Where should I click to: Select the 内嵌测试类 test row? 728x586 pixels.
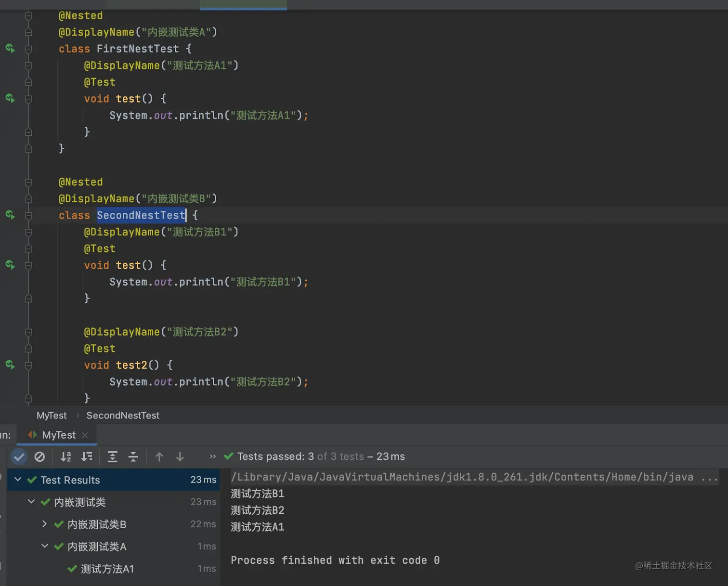coord(114,502)
